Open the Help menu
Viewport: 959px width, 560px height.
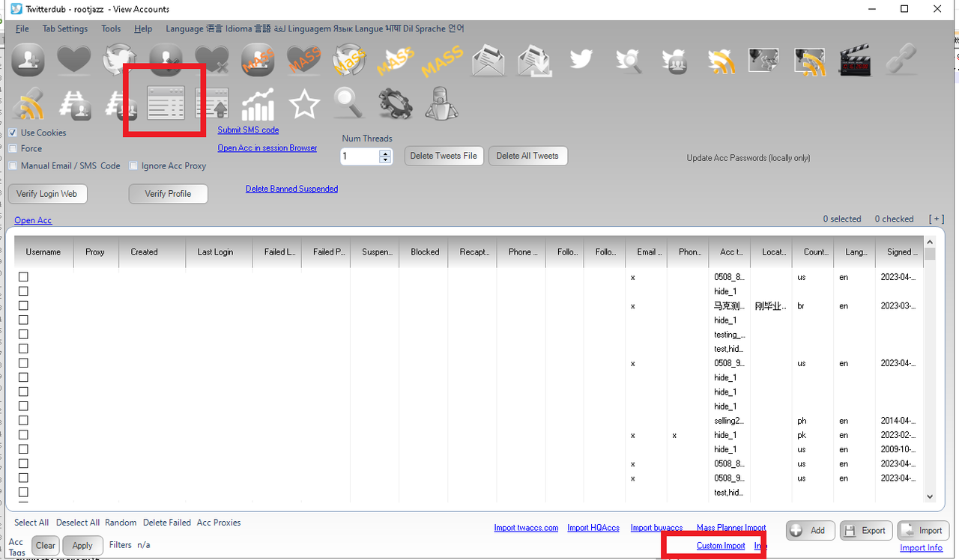[x=143, y=28]
